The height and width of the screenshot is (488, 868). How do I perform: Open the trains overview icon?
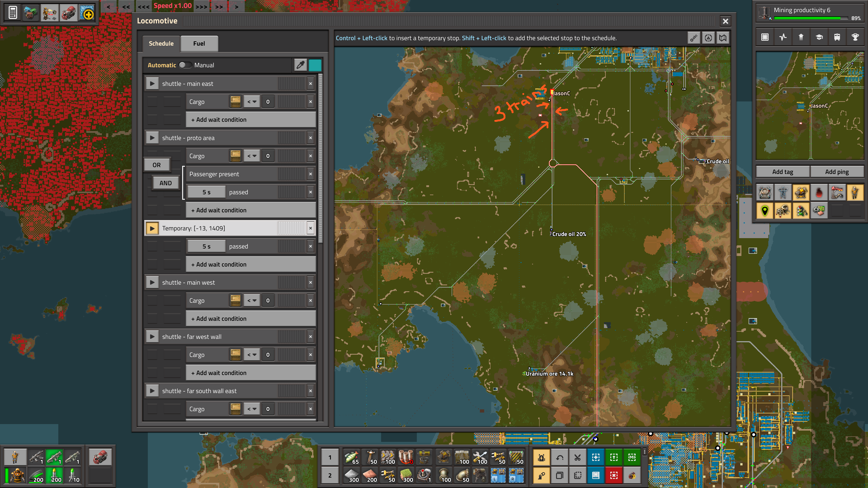point(837,37)
